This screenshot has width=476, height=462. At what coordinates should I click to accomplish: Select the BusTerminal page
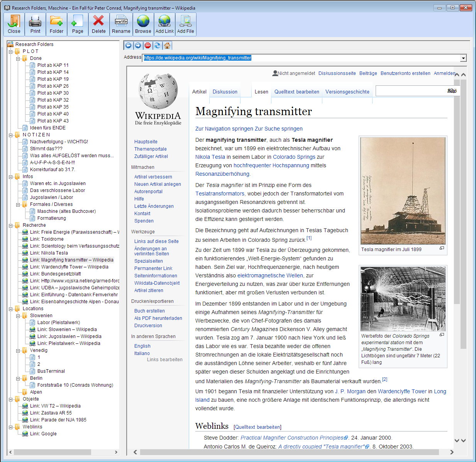click(x=51, y=371)
